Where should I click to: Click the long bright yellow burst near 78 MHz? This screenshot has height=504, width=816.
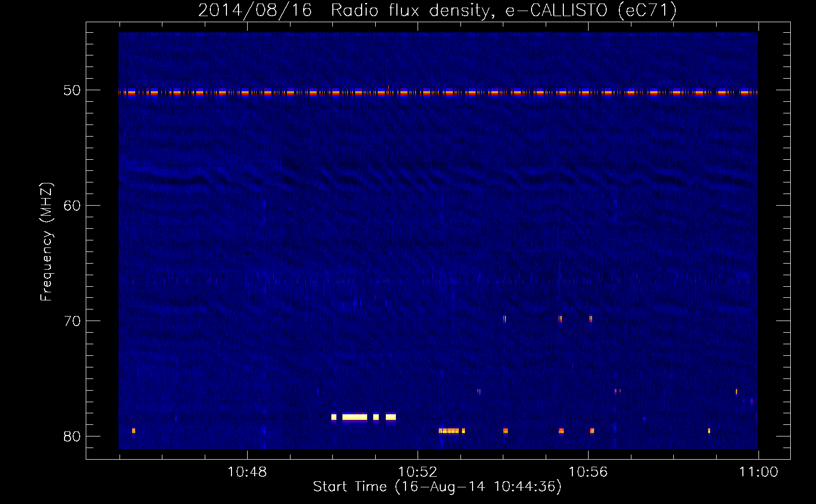click(355, 417)
